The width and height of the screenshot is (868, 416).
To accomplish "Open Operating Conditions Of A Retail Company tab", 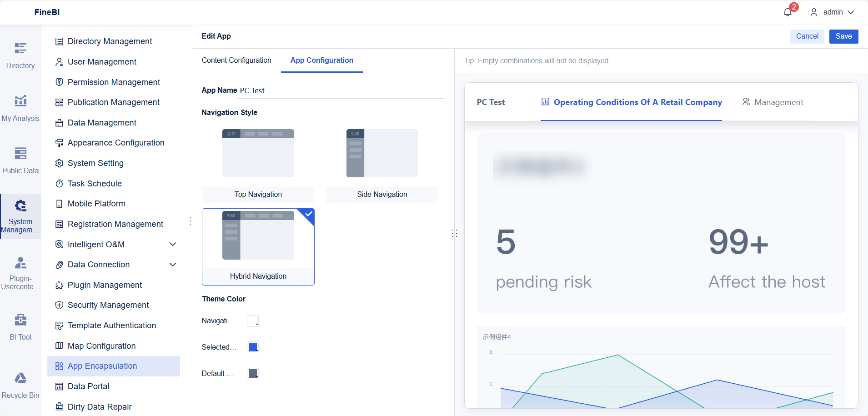I will 631,102.
